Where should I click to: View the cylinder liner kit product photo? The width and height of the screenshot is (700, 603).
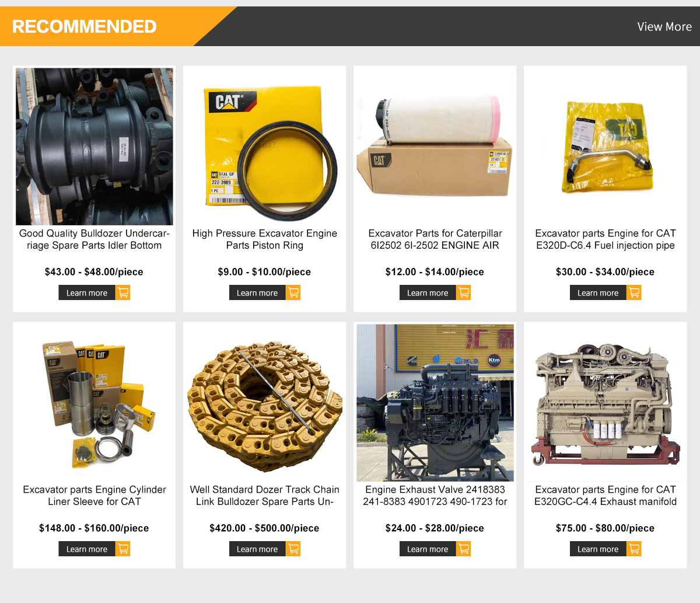pos(94,403)
